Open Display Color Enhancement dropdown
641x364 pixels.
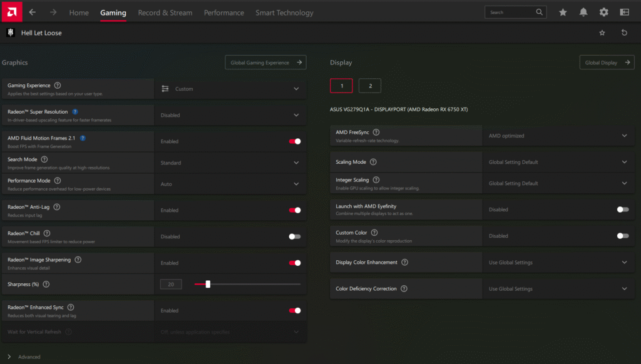point(558,262)
